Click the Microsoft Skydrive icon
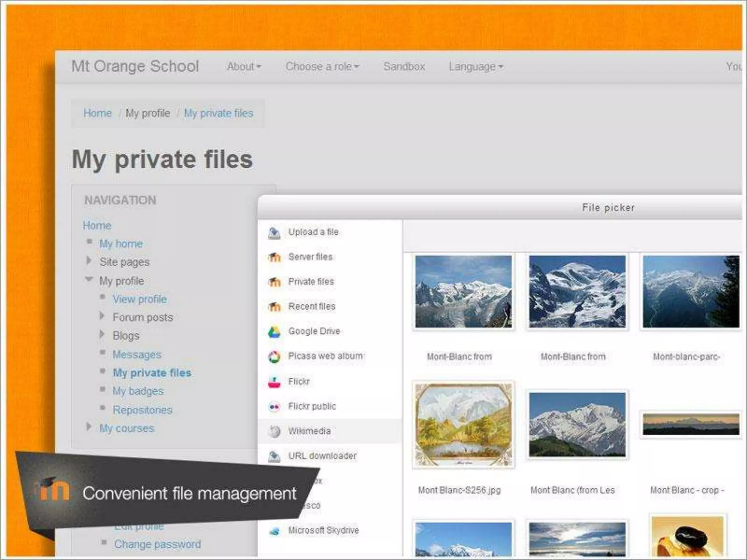This screenshot has width=747, height=560. click(x=274, y=531)
